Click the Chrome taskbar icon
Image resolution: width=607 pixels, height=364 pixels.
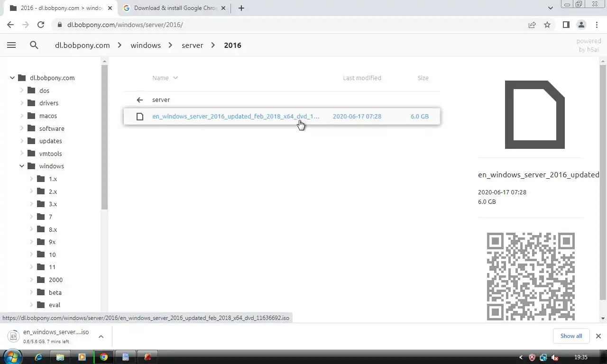(x=104, y=357)
